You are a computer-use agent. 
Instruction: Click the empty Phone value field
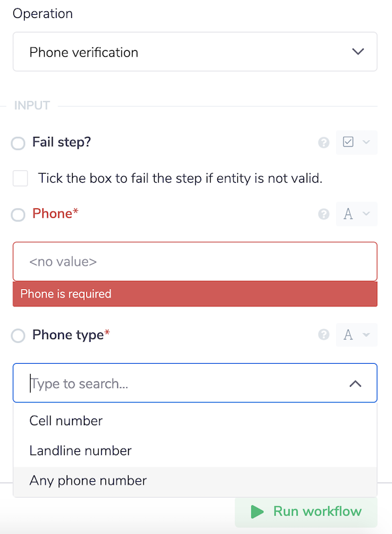tap(195, 262)
